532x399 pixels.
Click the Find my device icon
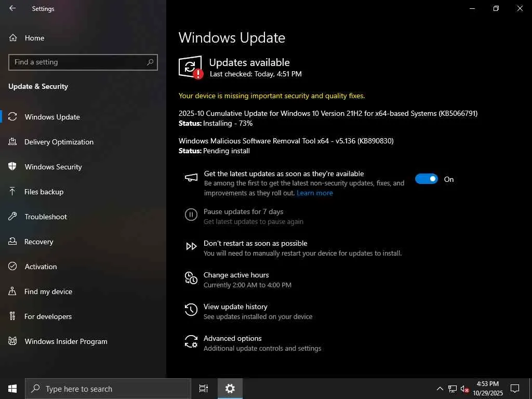coord(12,291)
